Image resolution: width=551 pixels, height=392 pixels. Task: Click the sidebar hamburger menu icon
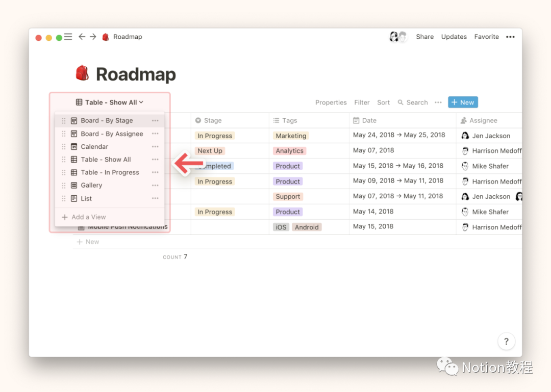tap(68, 37)
